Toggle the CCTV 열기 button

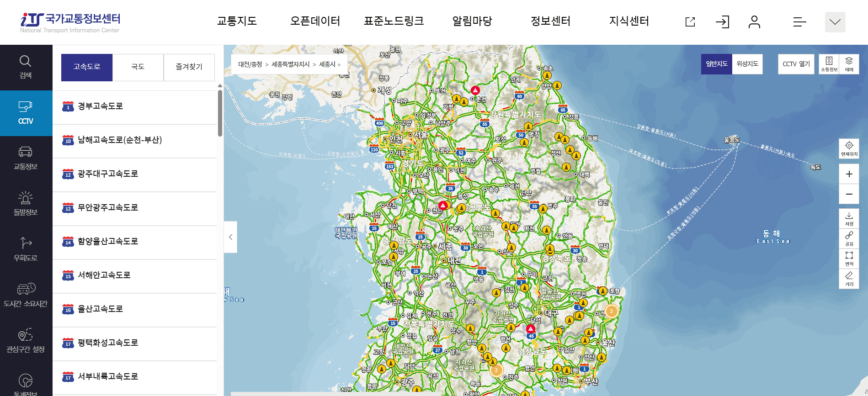click(796, 64)
